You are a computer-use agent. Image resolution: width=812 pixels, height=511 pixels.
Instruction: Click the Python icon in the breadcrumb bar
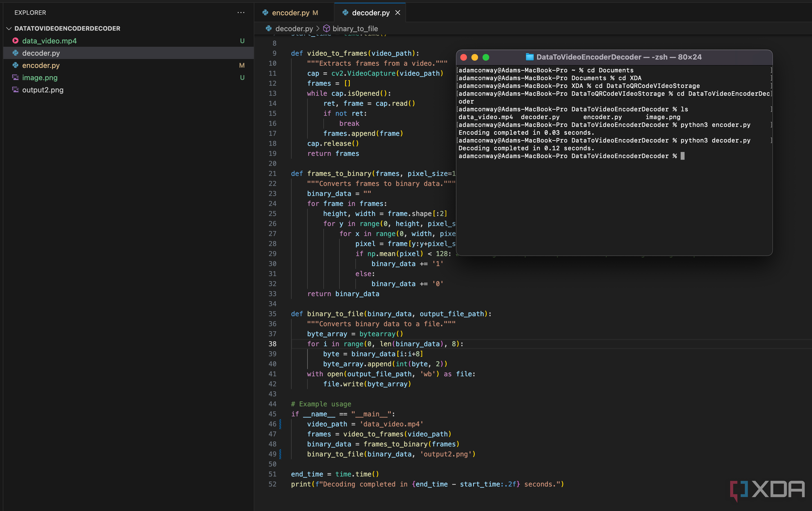click(269, 28)
